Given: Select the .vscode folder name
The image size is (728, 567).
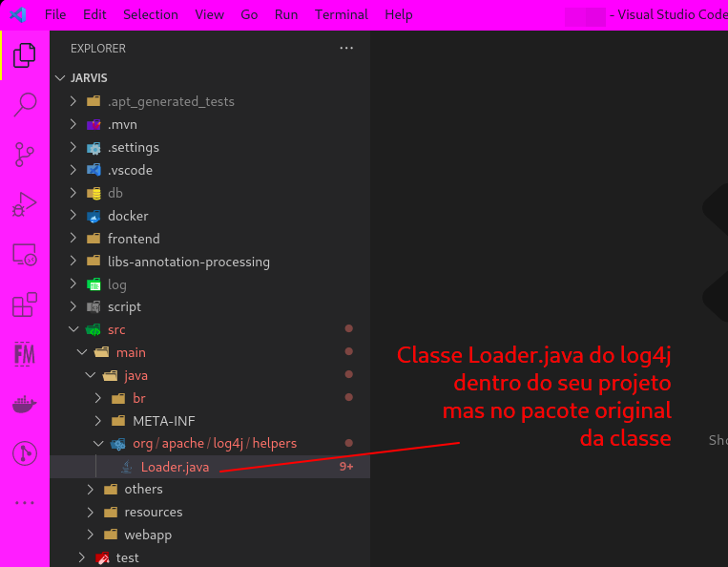Looking at the screenshot, I should [130, 170].
